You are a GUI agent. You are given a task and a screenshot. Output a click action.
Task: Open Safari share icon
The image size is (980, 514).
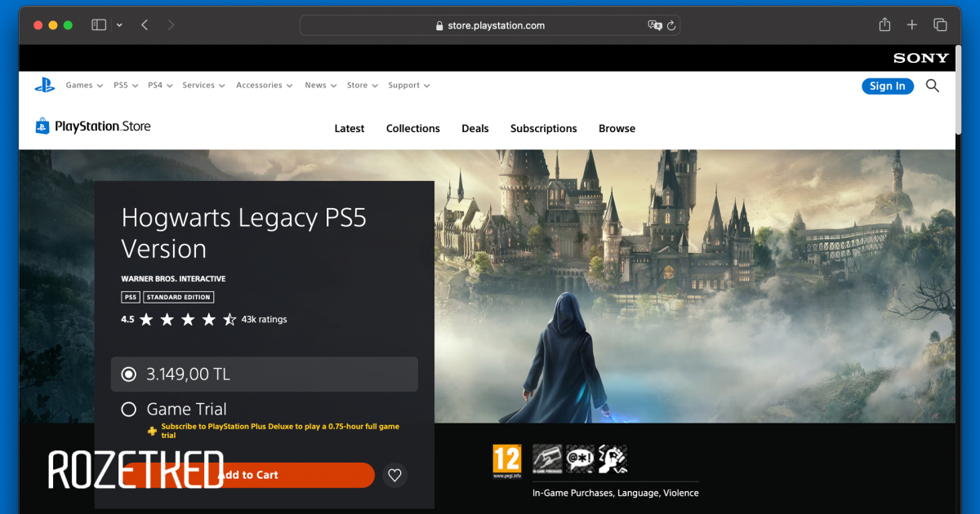coord(884,25)
